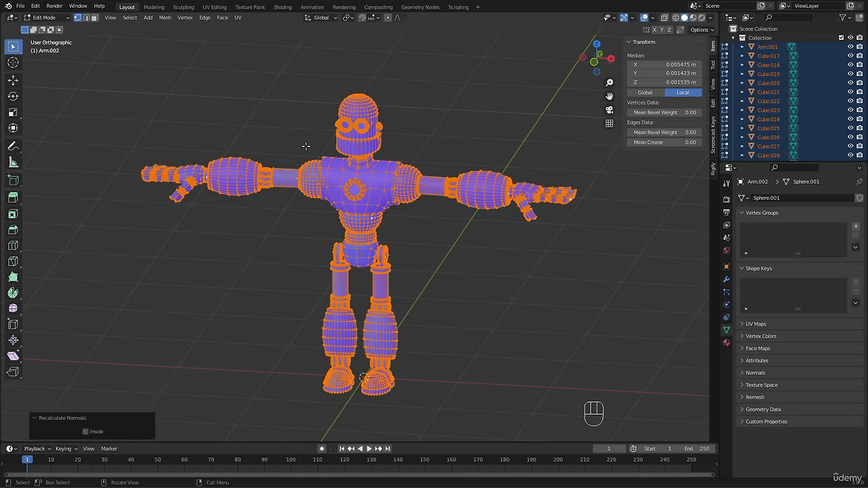Screen dimensions: 868x488
Task: Expand the UV Maps panel
Action: point(755,324)
